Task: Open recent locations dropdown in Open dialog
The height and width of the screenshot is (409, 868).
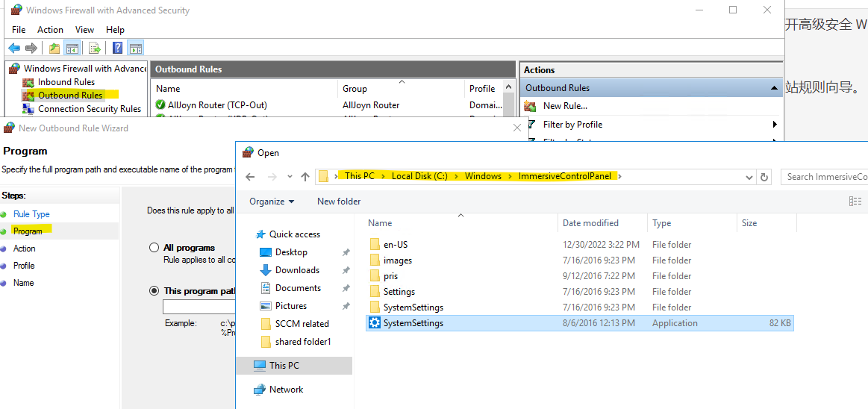Action: pos(290,177)
